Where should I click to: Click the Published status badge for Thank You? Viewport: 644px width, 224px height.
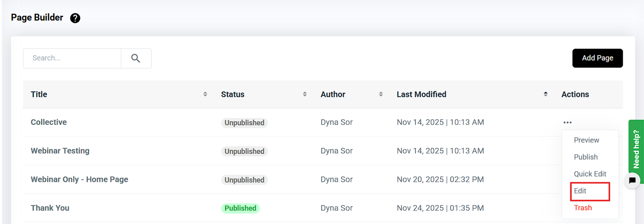(240, 208)
